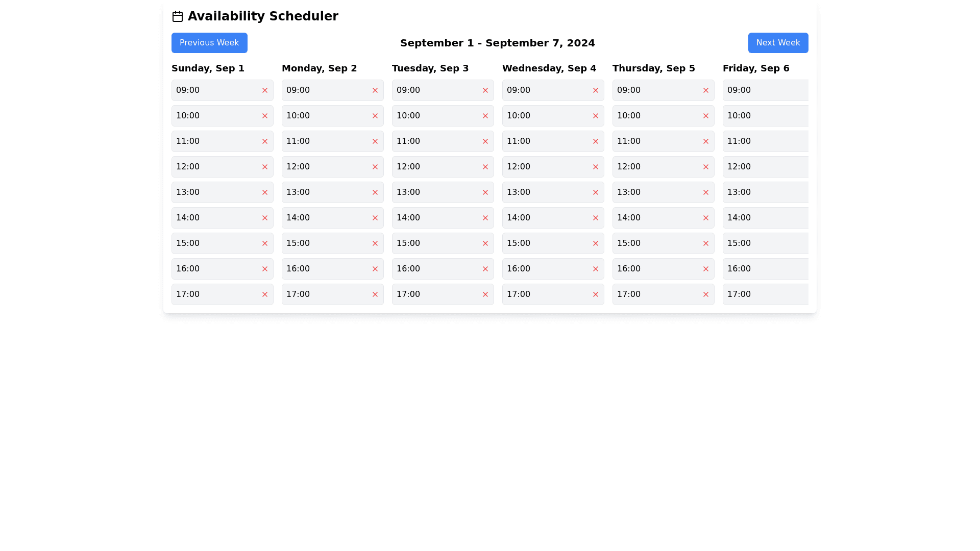Delete Wednesday 15:00 availability
This screenshot has height=551, width=980.
595,243
